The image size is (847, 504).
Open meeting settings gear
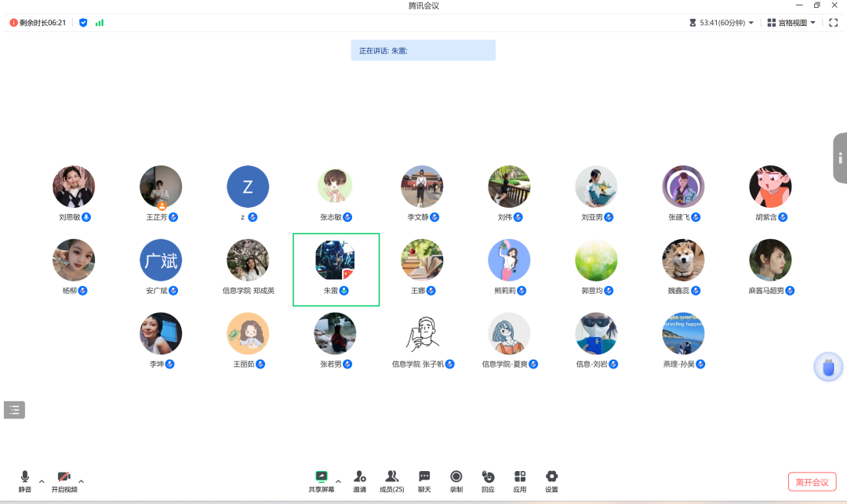[x=551, y=477]
